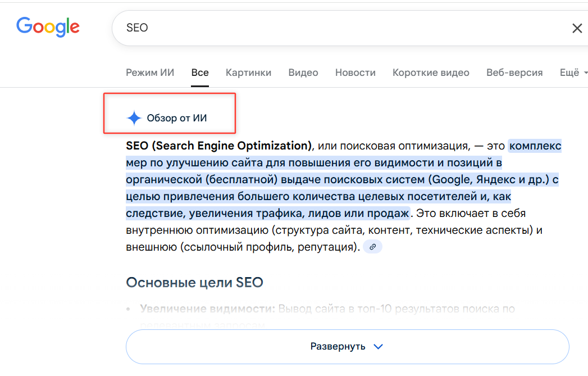Clear the search query with the X icon

(x=577, y=28)
